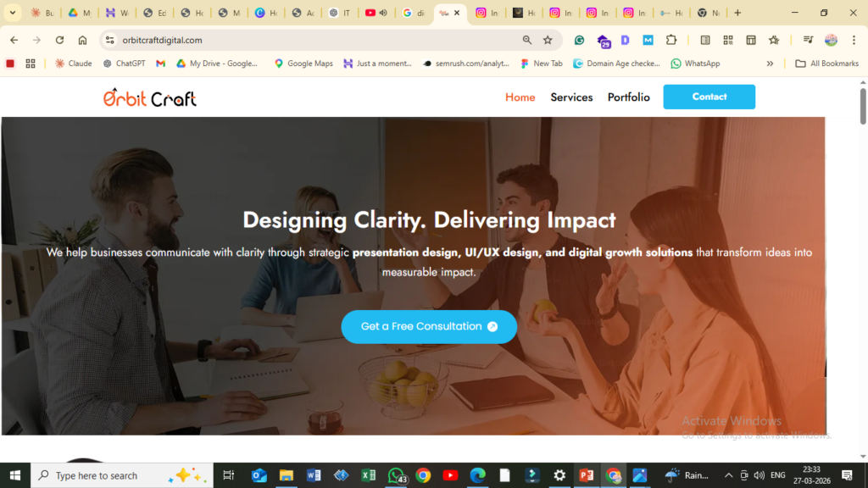The image size is (868, 488).
Task: Open the Services menu item
Action: (571, 97)
